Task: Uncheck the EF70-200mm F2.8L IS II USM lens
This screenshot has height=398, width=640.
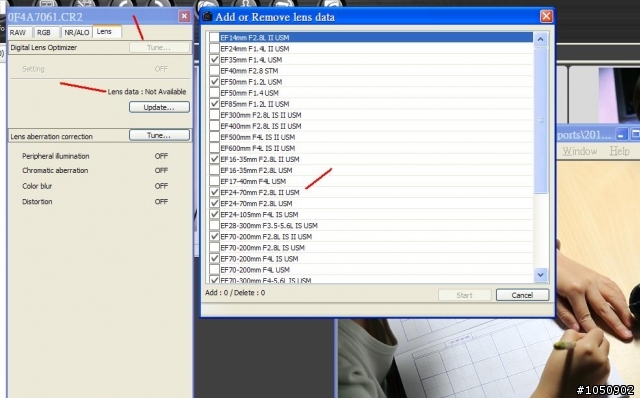Action: (x=214, y=236)
